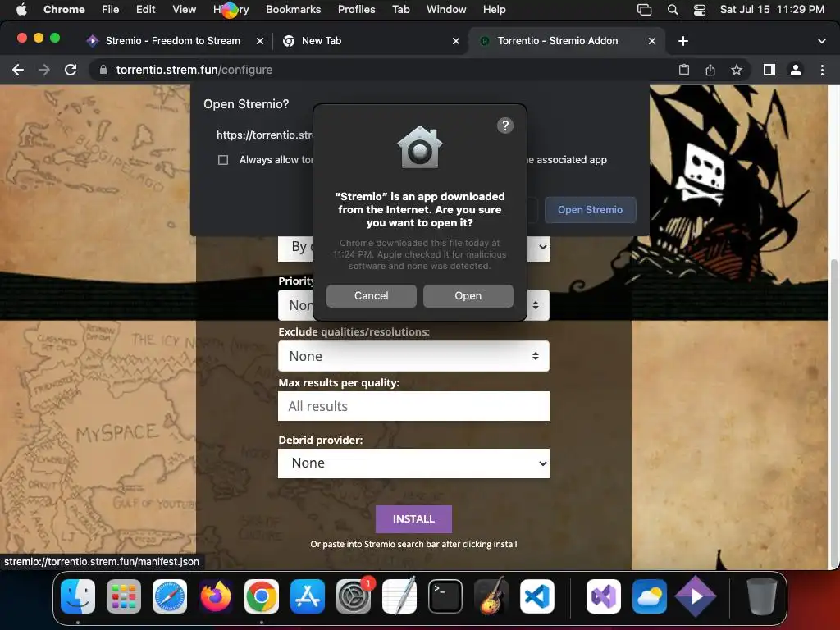Open TextEdit from the dock

pos(399,596)
